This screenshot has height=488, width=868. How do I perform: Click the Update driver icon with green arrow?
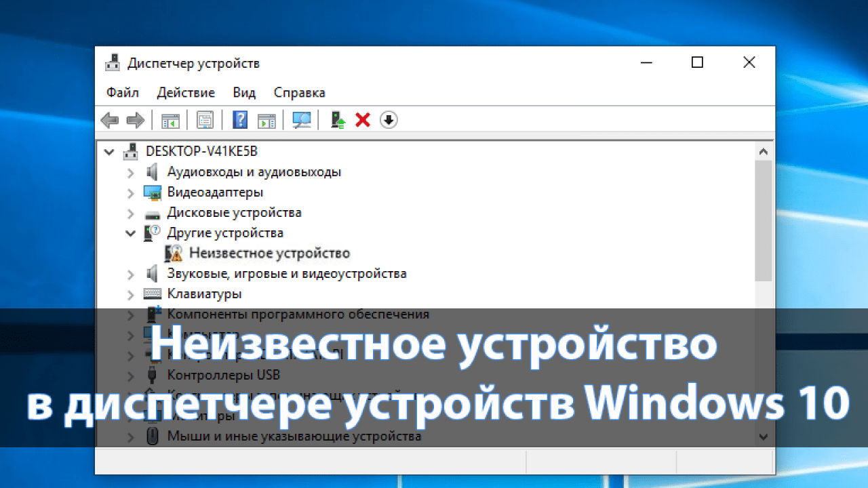(x=338, y=121)
